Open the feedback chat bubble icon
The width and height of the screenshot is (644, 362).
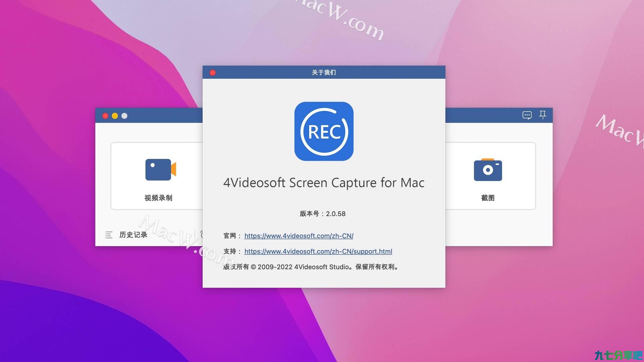point(527,115)
